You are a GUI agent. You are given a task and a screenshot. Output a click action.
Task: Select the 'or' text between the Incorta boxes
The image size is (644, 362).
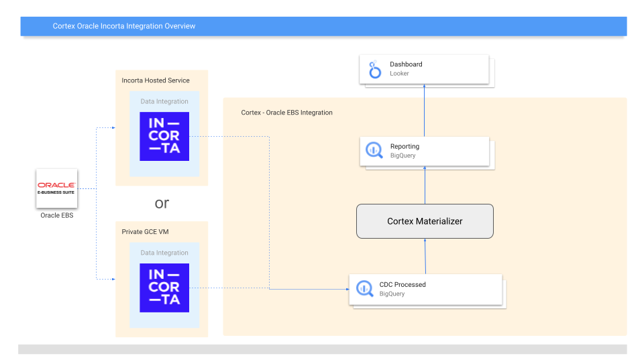tap(162, 203)
